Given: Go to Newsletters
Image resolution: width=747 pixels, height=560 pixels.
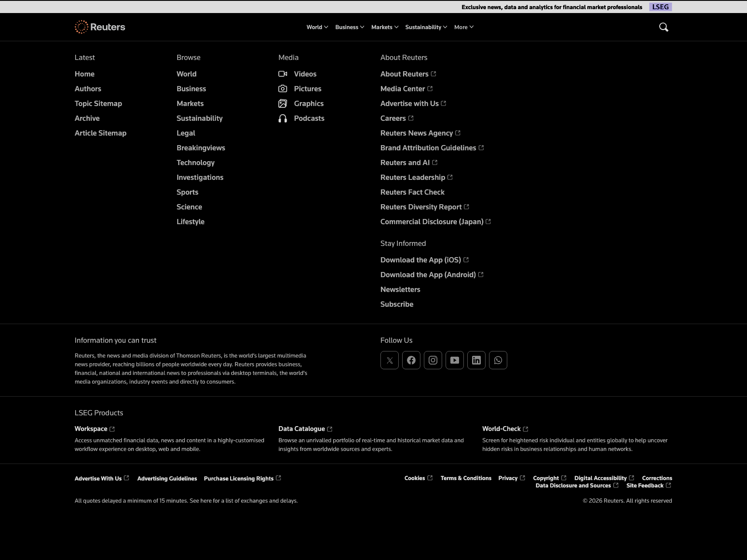Looking at the screenshot, I should tap(400, 289).
